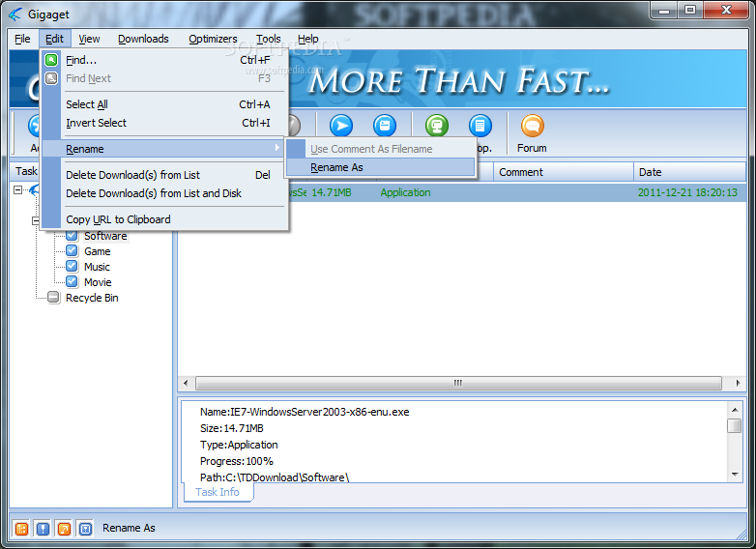This screenshot has width=756, height=549.
Task: Choose Find... from the Edit menu
Action: [x=165, y=60]
